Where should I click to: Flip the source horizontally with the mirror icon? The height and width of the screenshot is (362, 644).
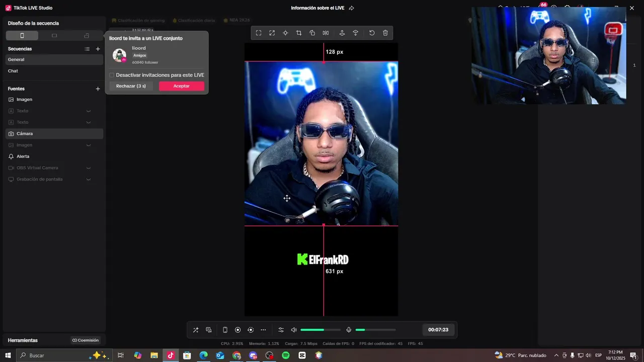pos(326,33)
